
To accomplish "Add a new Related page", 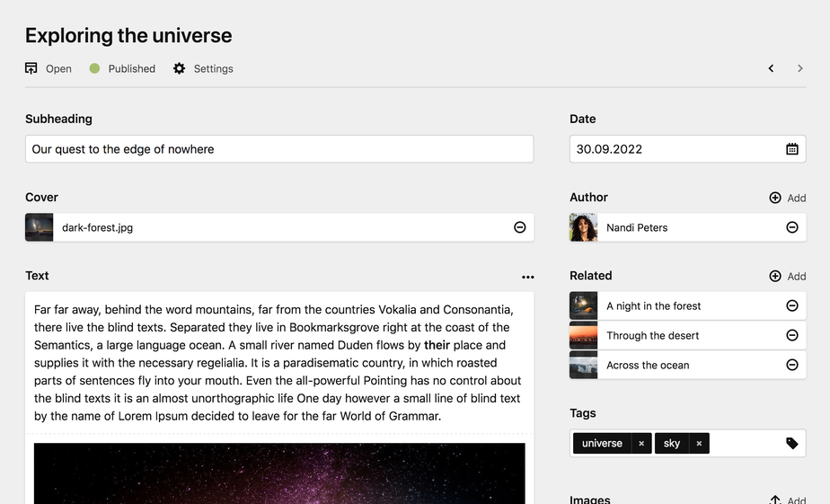I will tap(788, 276).
